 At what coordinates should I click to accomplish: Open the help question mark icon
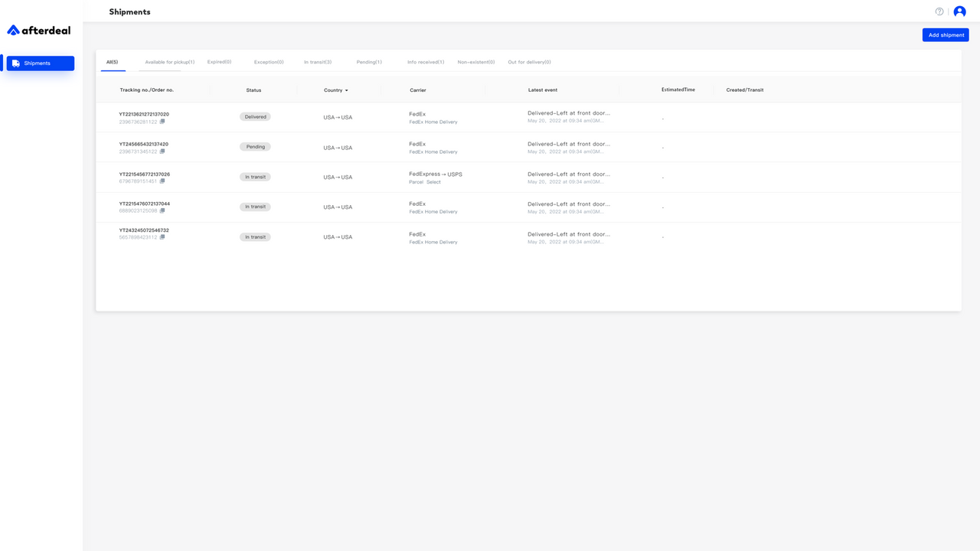[x=939, y=11]
